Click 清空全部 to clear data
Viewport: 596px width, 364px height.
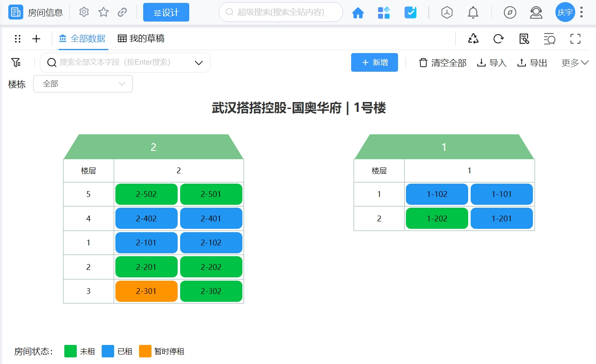(x=442, y=63)
